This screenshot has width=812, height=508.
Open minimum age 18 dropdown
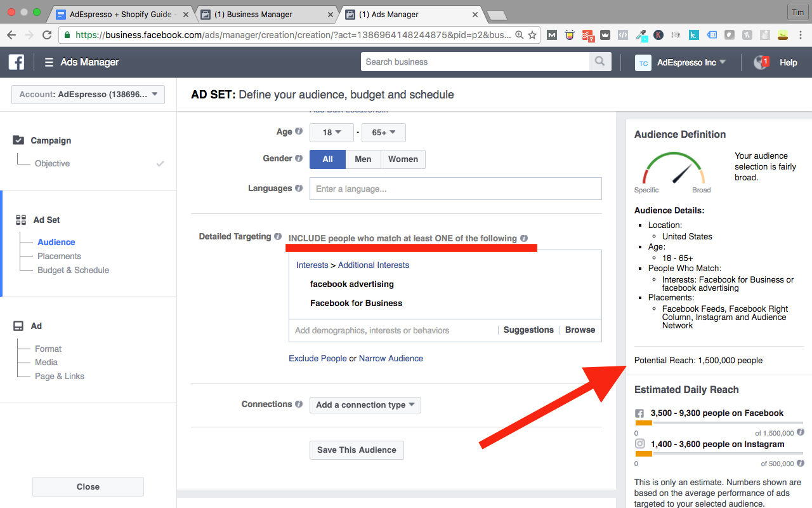[x=332, y=132]
